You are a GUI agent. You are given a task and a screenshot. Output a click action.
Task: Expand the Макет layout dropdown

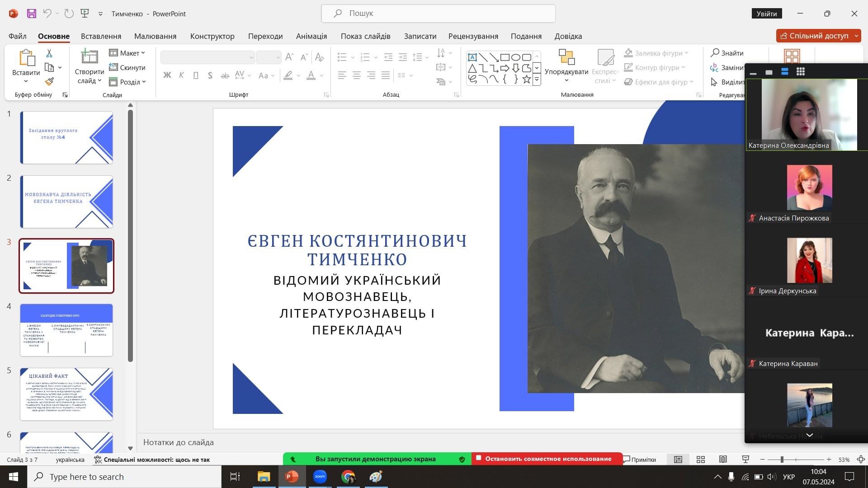pyautogui.click(x=127, y=53)
